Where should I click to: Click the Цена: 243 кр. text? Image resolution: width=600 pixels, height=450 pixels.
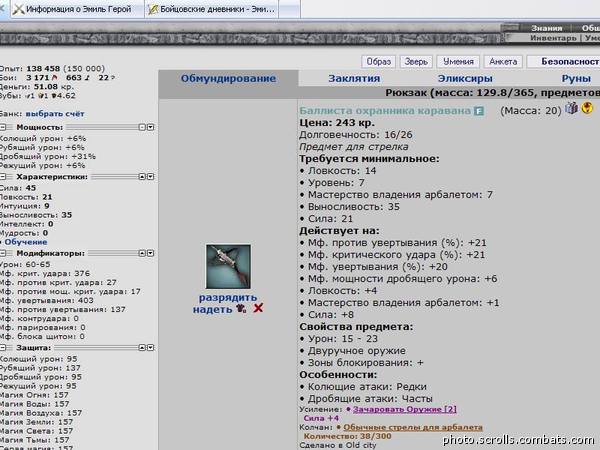pyautogui.click(x=337, y=123)
